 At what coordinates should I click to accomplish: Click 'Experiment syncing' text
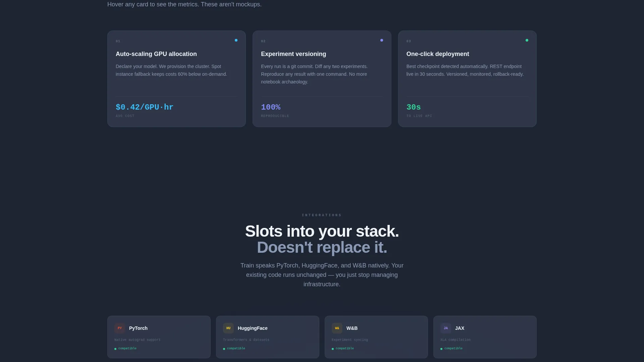point(350,340)
